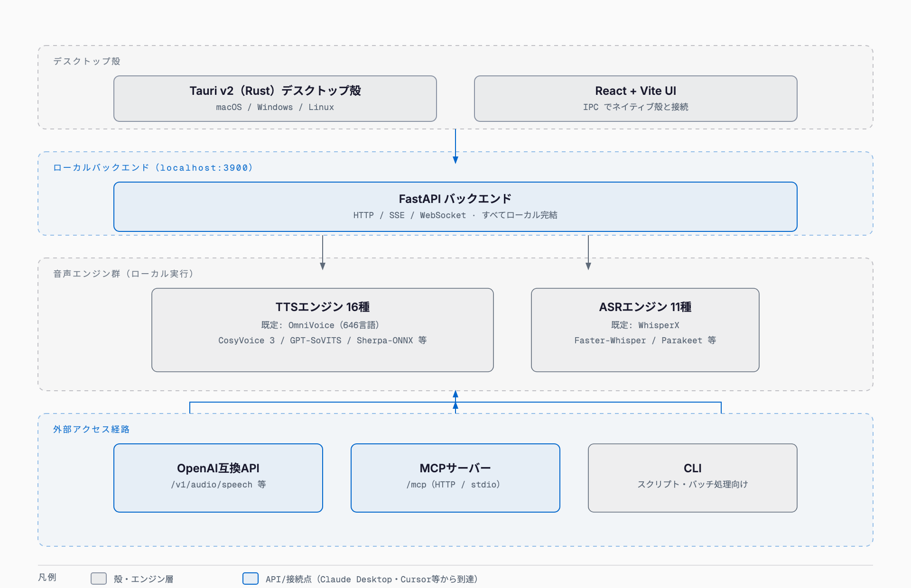Click the FastAPI バックエンド box
This screenshot has height=588, width=911.
[x=455, y=207]
